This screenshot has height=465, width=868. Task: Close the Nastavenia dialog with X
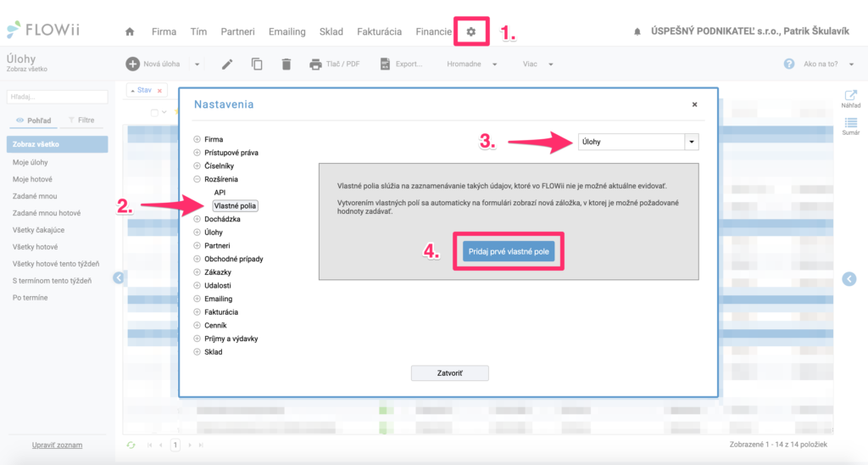695,104
